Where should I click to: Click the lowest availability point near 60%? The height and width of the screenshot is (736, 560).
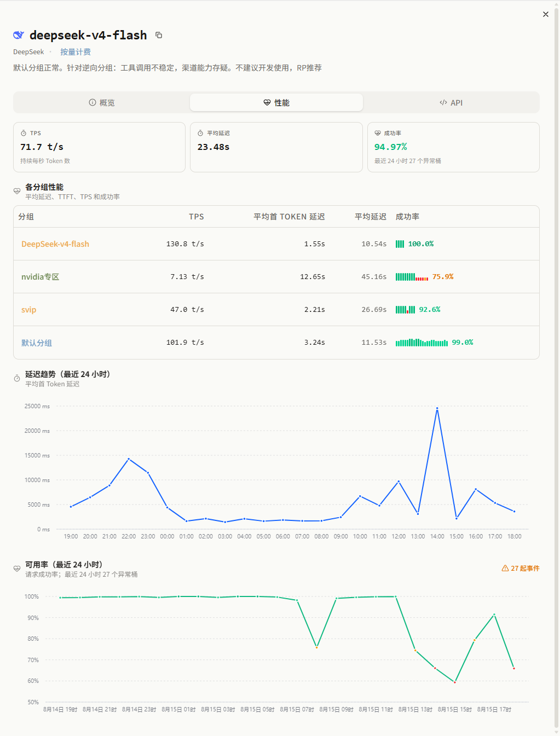(x=454, y=682)
